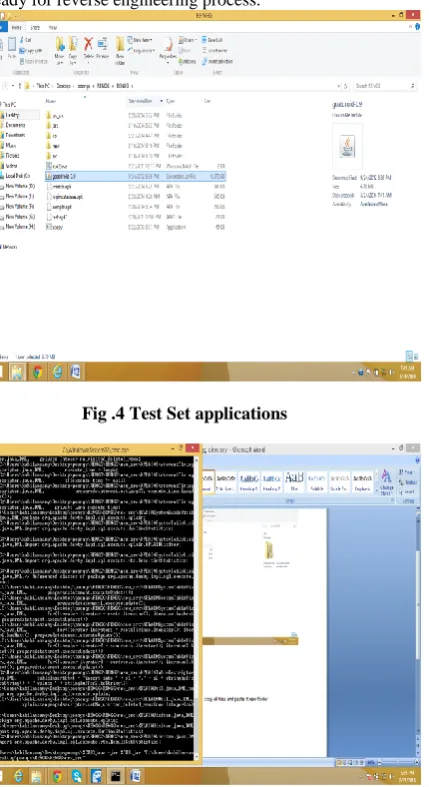429x787 pixels.
Task: Select This PC in the navigation pane
Action: click(9, 104)
